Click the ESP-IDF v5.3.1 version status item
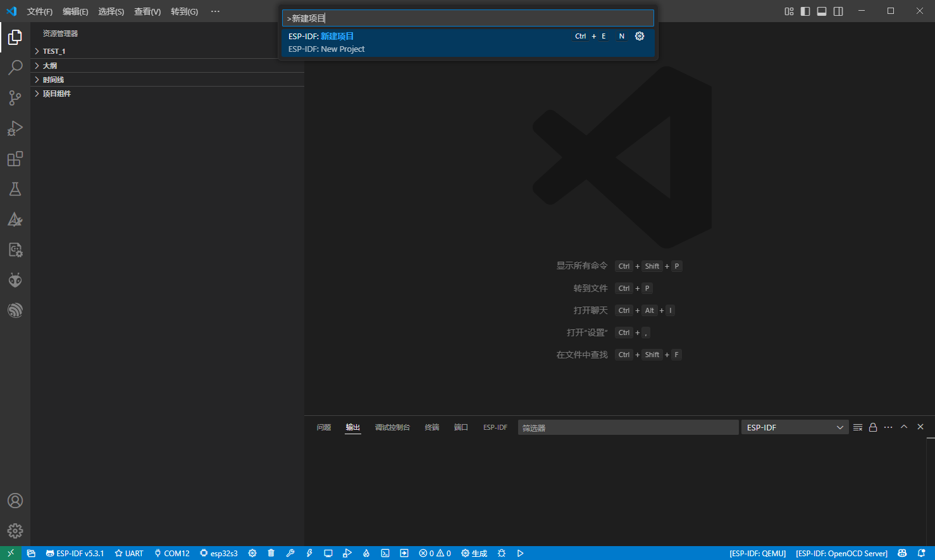Image resolution: width=935 pixels, height=560 pixels. coord(75,553)
